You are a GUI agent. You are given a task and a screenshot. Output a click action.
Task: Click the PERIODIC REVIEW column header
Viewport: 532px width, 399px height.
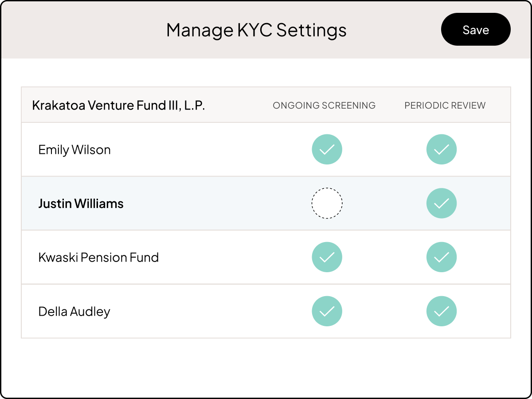[x=445, y=106]
